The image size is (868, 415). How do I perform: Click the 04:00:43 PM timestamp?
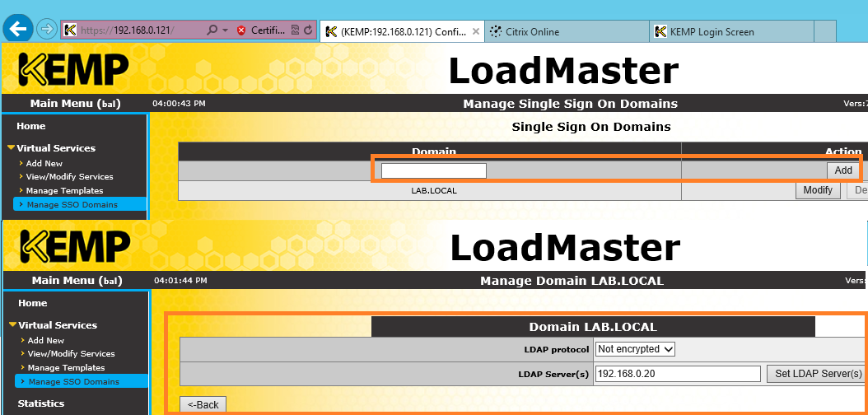[179, 104]
